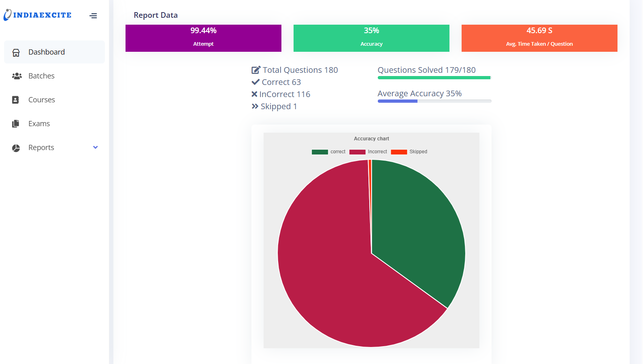Click the Average Accuracy progress bar
This screenshot has height=364, width=643.
point(434,101)
